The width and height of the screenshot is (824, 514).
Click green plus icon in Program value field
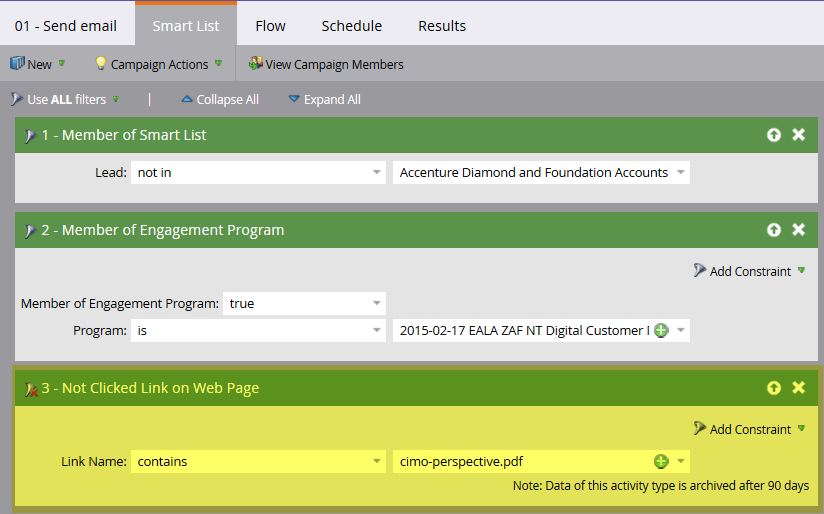click(x=660, y=330)
